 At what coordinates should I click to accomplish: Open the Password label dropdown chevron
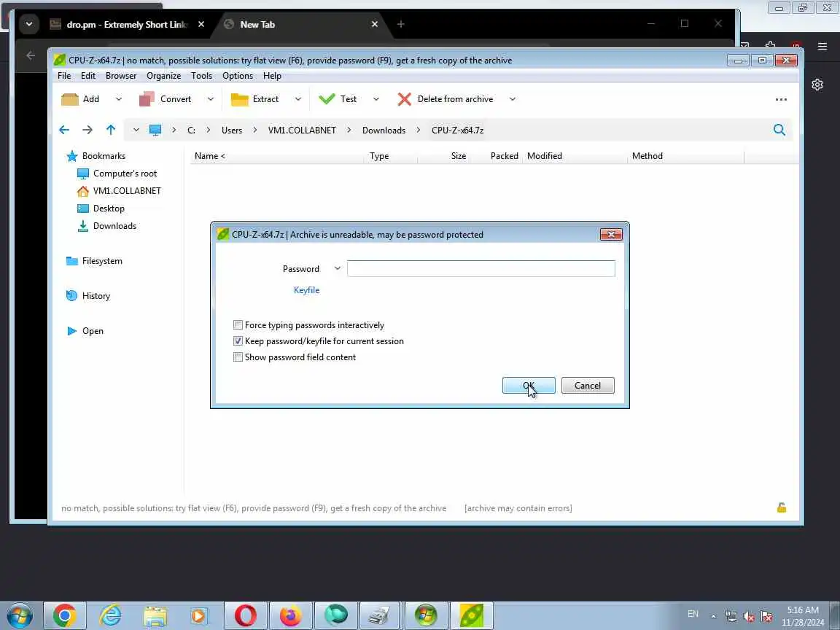click(338, 268)
